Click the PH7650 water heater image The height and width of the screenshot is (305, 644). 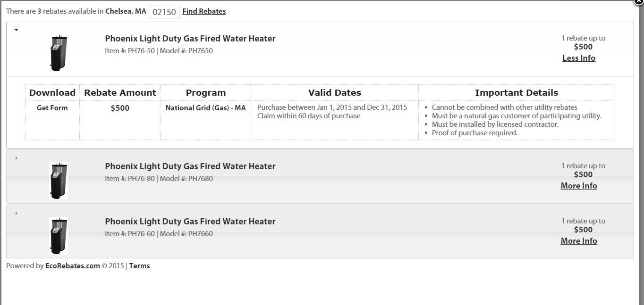tap(59, 53)
